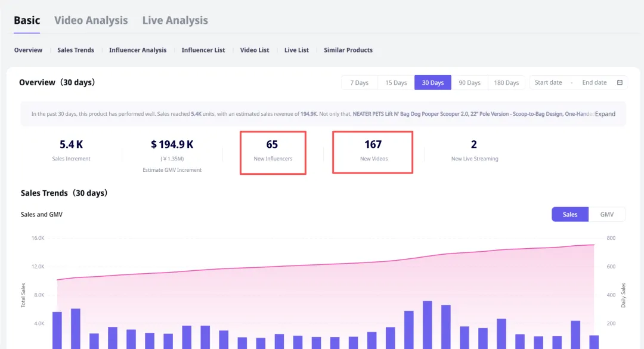Open the Influencer Analysis section
The width and height of the screenshot is (644, 349).
point(138,50)
